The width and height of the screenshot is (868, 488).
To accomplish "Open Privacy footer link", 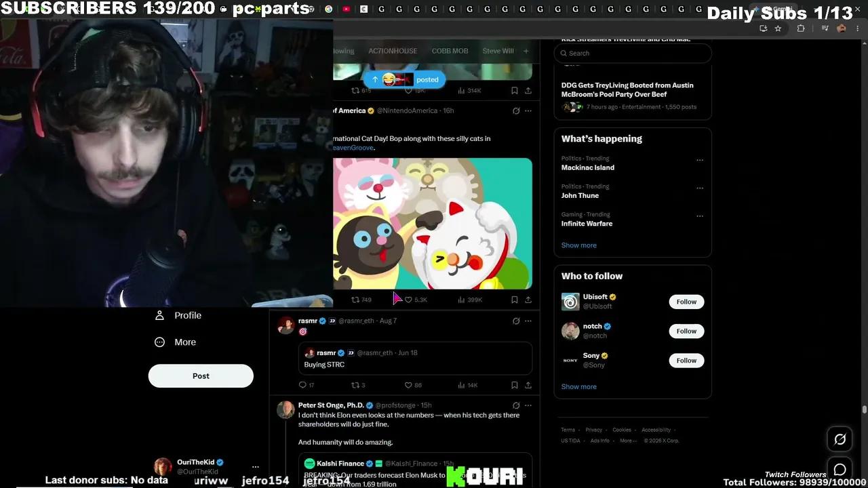I will coord(594,430).
